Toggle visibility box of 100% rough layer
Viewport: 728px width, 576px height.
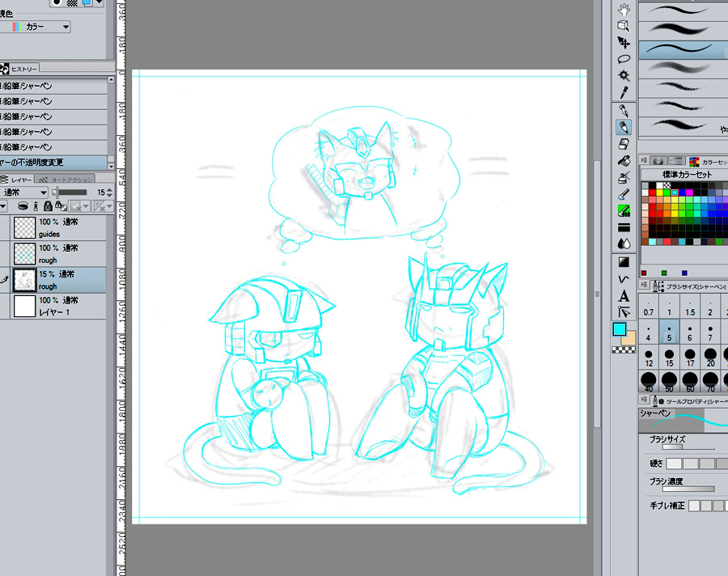click(5, 254)
